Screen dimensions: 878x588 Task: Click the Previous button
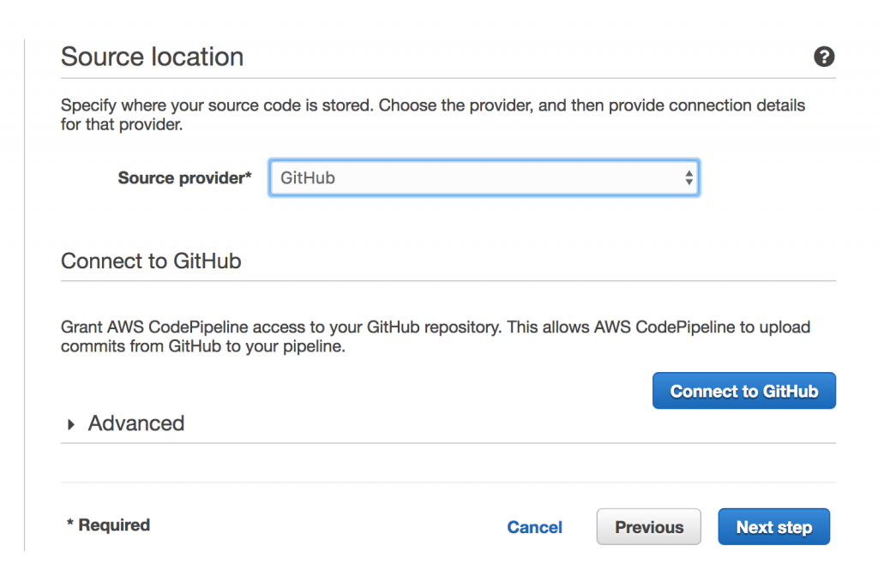click(648, 527)
